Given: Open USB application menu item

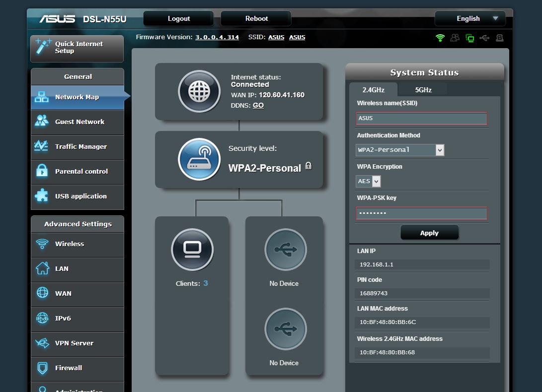Looking at the screenshot, I should click(77, 197).
